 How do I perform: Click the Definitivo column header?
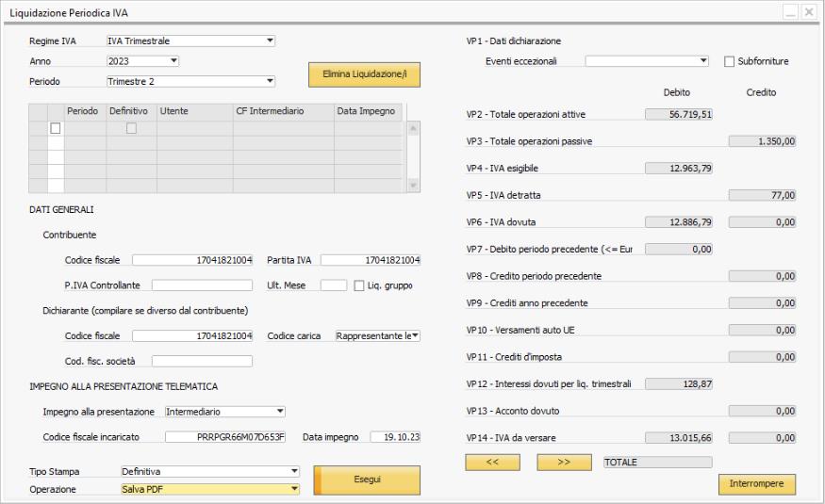[x=132, y=111]
